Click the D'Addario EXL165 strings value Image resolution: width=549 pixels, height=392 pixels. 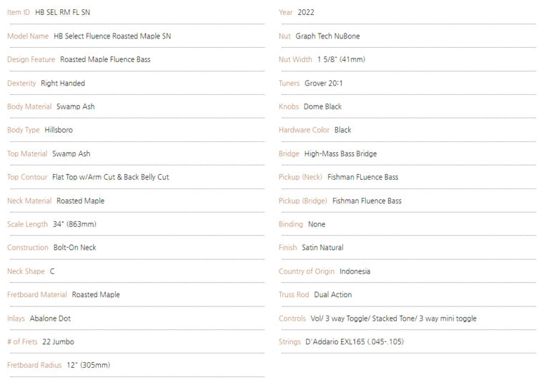click(x=355, y=342)
